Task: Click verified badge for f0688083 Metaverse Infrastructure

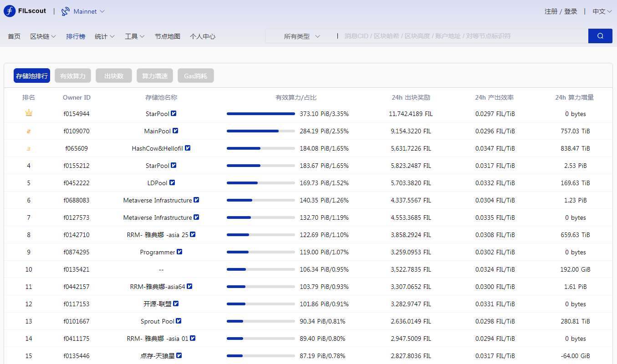Action: coord(196,200)
